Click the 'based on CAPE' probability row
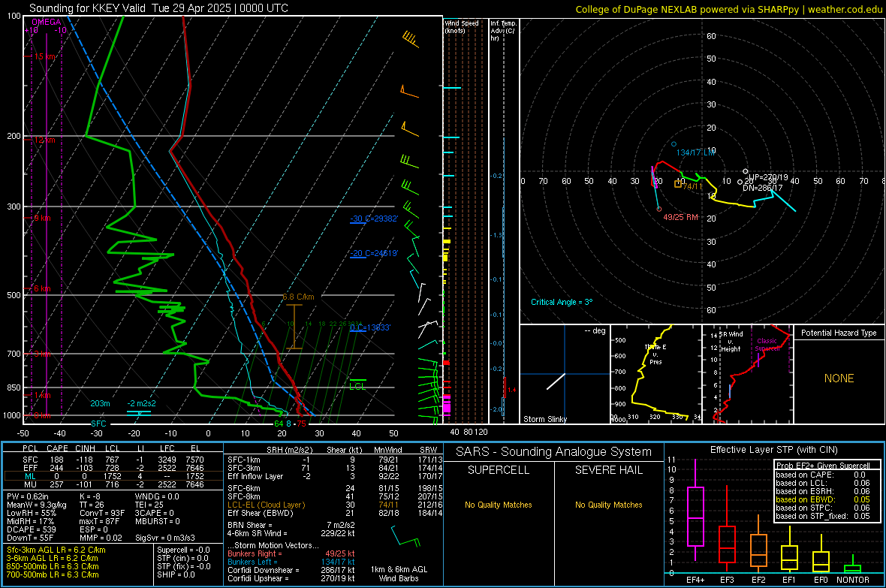886x588 pixels. 823,475
